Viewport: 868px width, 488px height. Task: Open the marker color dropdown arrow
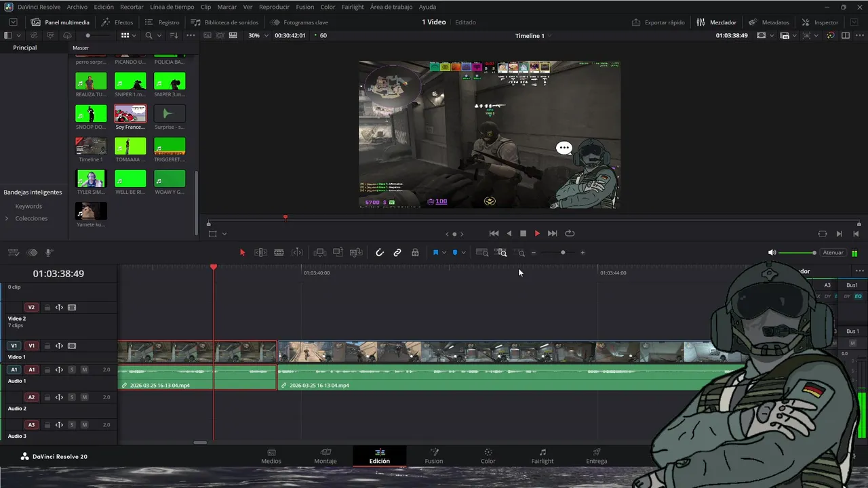[x=464, y=253]
